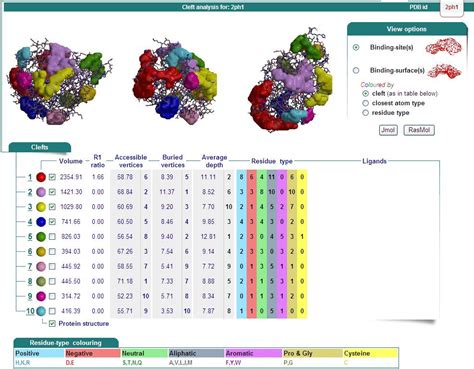Check the cleft 5 checkbox
This screenshot has width=474, height=369.
click(x=52, y=237)
